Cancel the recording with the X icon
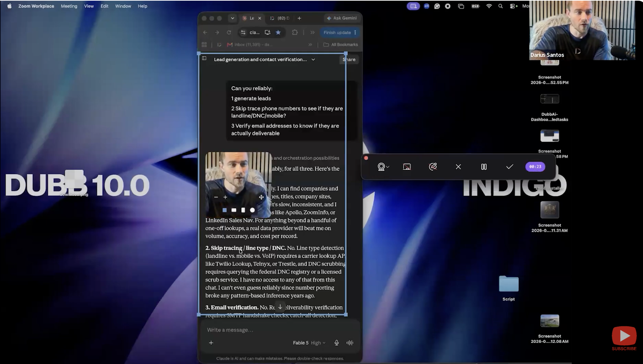Viewport: 643px width, 364px height. click(x=458, y=167)
